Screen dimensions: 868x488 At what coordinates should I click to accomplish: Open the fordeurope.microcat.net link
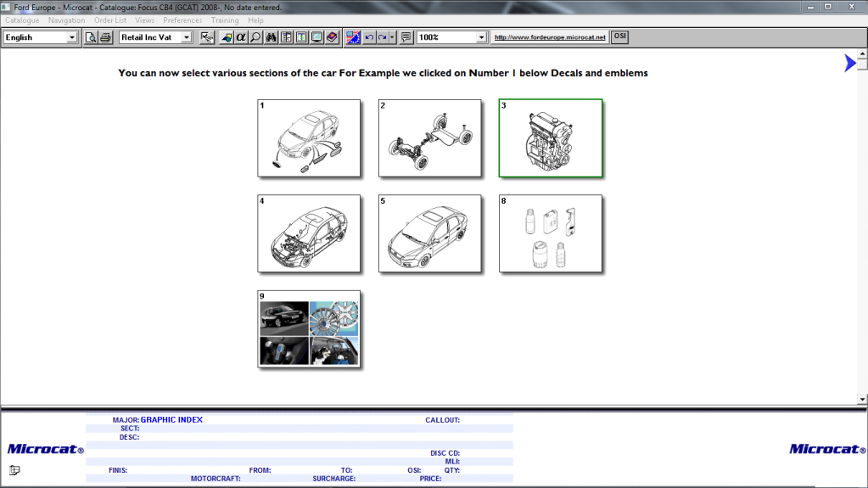pos(550,37)
